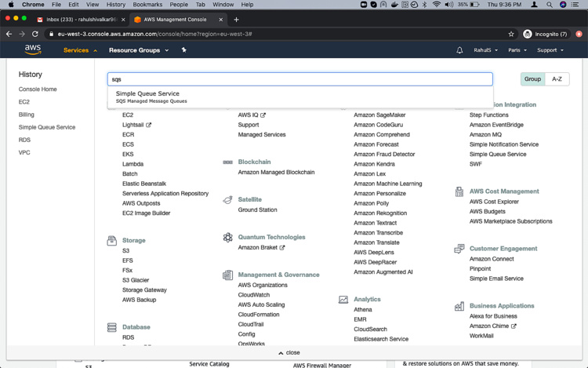Open the Support dropdown menu
The height and width of the screenshot is (368, 588).
(x=550, y=50)
